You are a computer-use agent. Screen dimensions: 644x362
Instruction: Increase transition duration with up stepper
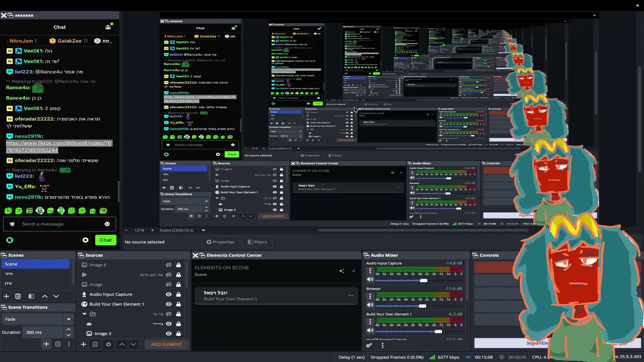(68, 330)
